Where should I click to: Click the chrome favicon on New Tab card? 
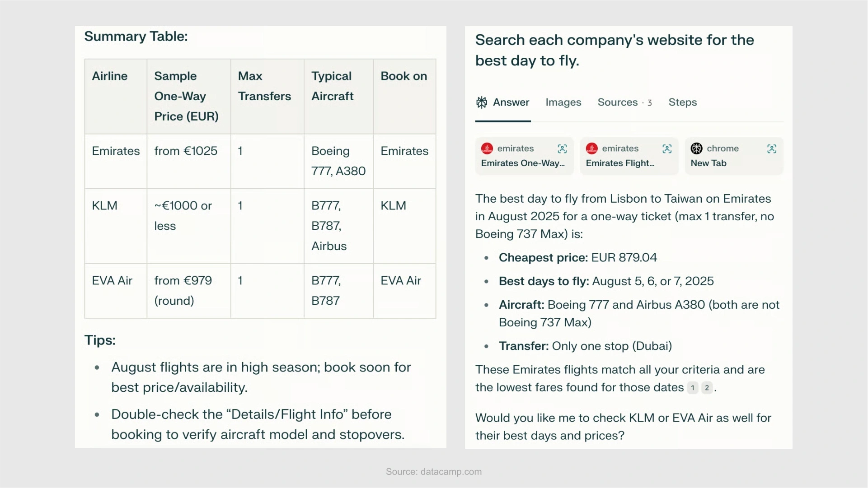pos(697,149)
